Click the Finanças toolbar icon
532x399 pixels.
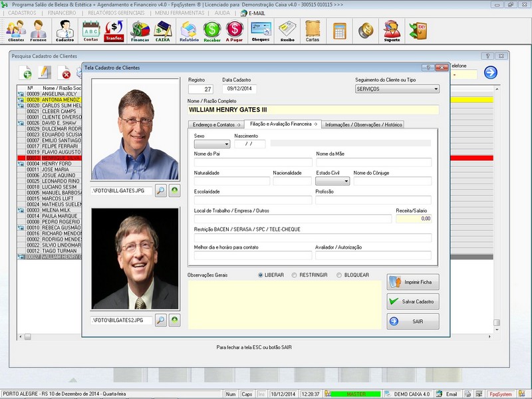[140, 31]
